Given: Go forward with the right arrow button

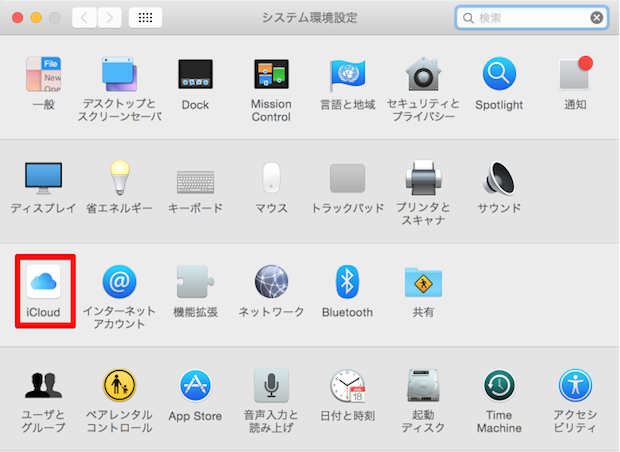Looking at the screenshot, I should click(x=109, y=17).
